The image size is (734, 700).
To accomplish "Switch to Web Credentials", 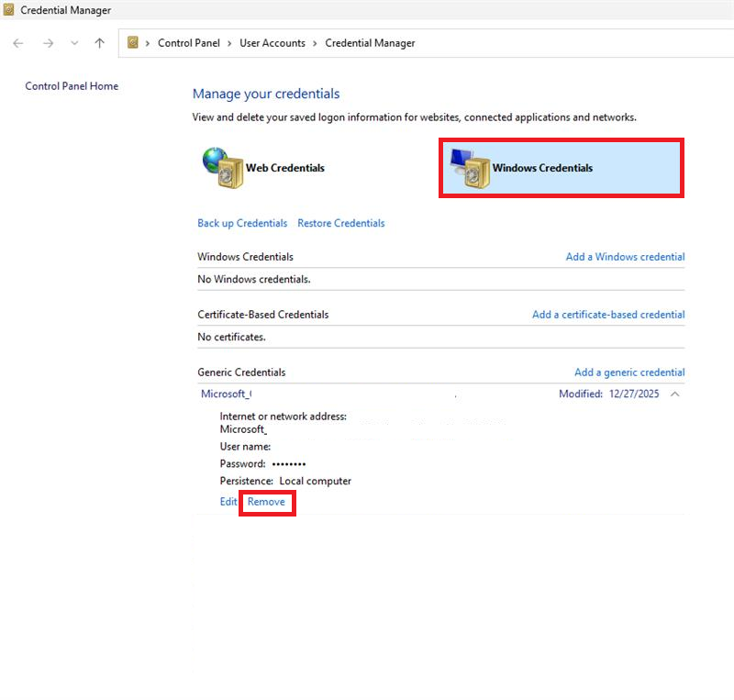I will click(285, 168).
